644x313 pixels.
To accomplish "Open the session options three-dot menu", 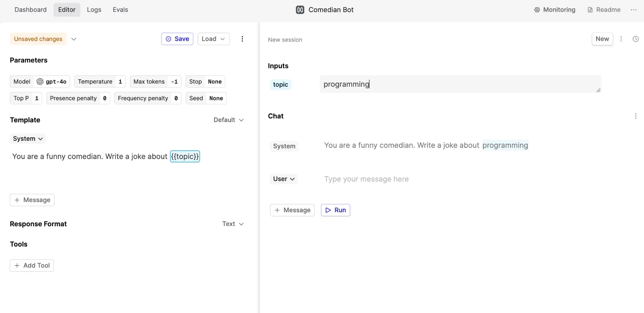I will 621,39.
